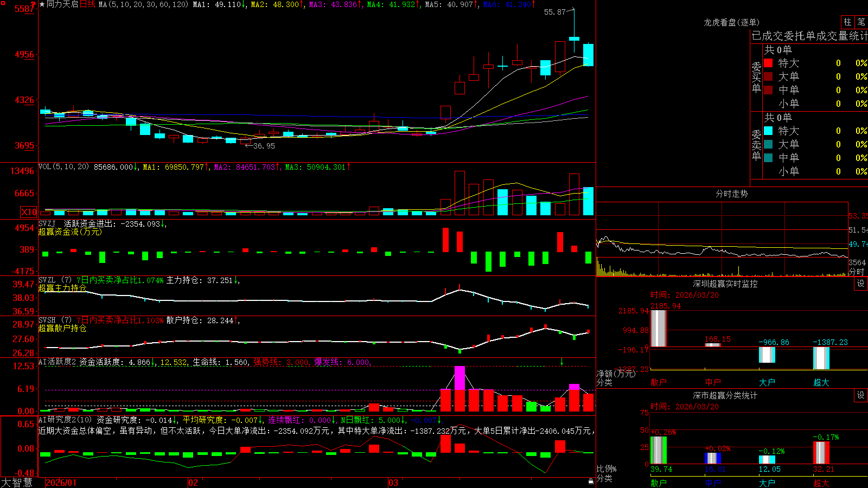868x488 pixels.
Task: Click the -1387.23 超大 net amount bar
Action: [821, 358]
